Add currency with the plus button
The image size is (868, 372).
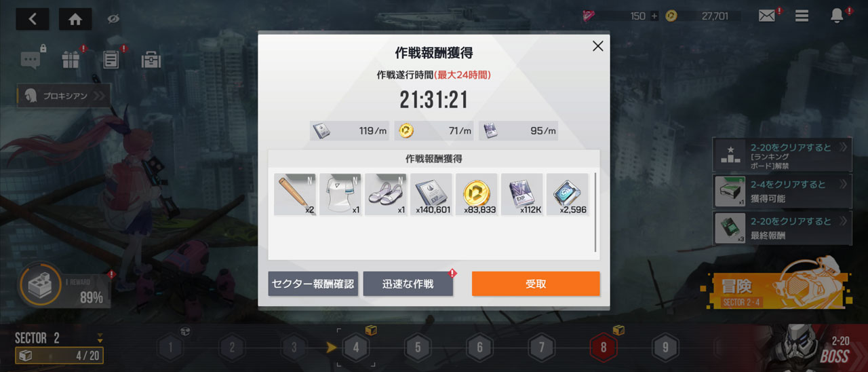[654, 16]
